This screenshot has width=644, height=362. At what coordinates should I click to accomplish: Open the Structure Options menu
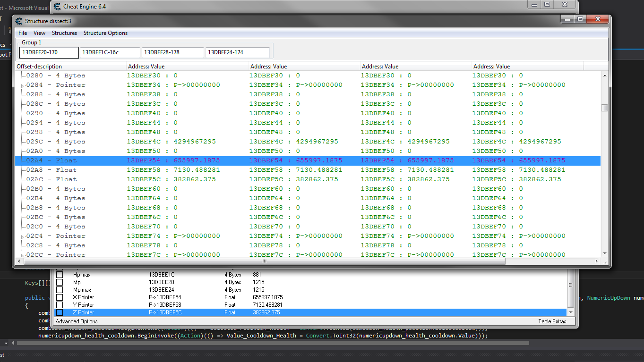[x=105, y=33]
